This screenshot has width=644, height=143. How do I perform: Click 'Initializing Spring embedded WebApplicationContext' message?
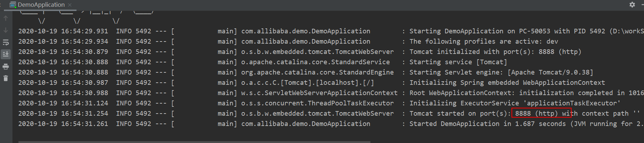tap(507, 83)
